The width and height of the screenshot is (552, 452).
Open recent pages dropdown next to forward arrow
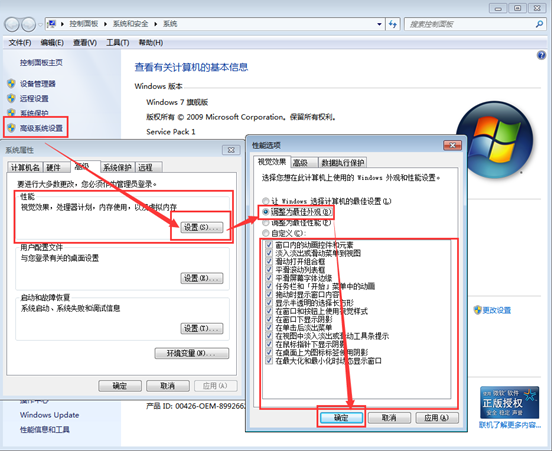point(40,25)
